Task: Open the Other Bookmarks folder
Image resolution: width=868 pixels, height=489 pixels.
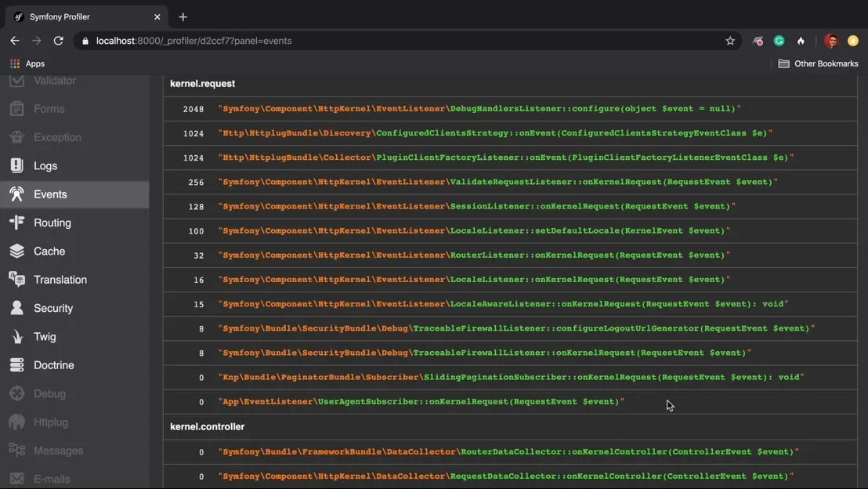Action: [x=818, y=63]
